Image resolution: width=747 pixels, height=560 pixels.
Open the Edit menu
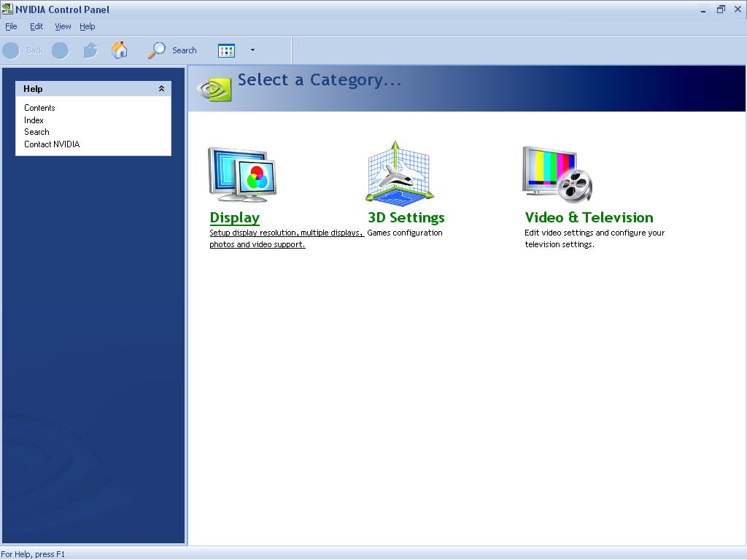click(36, 27)
